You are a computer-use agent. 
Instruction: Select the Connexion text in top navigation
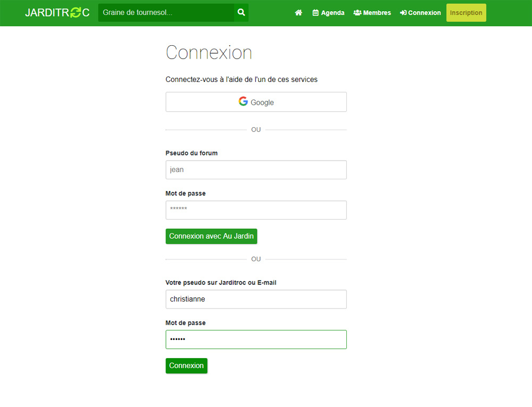pos(424,13)
